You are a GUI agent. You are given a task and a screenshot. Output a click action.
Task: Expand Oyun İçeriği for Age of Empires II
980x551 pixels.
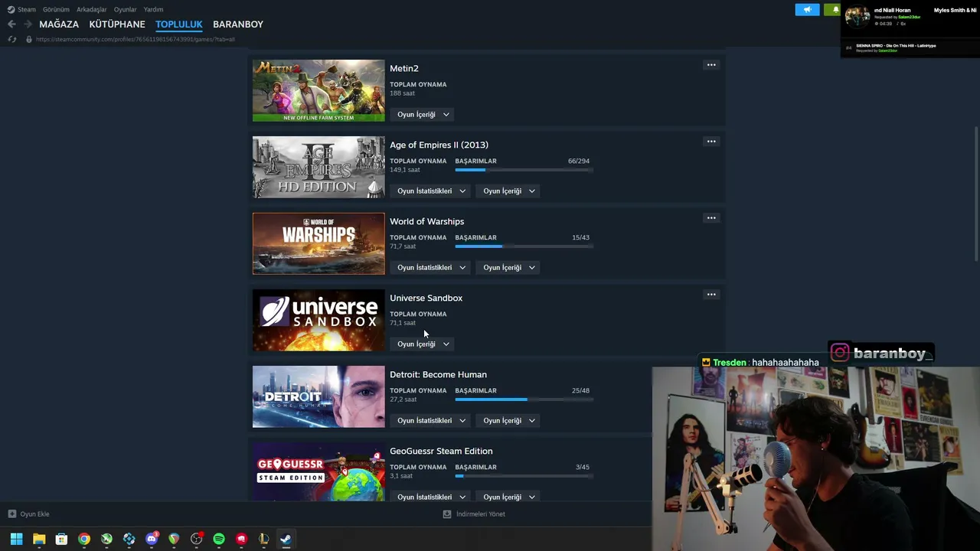[509, 191]
